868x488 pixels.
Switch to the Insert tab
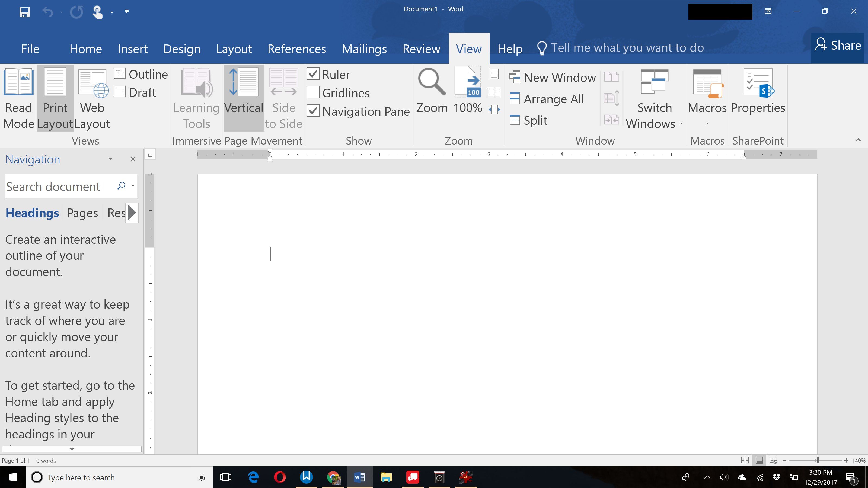pyautogui.click(x=132, y=49)
